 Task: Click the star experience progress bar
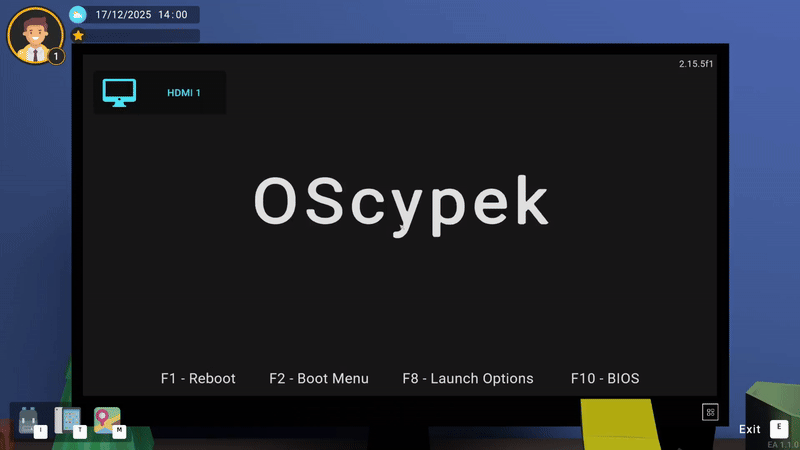tap(142, 35)
